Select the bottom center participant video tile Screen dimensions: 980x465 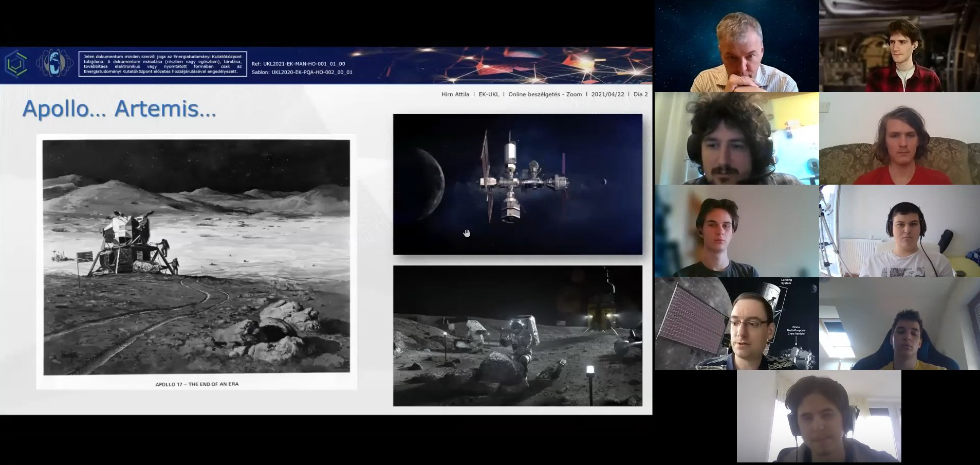click(x=819, y=416)
